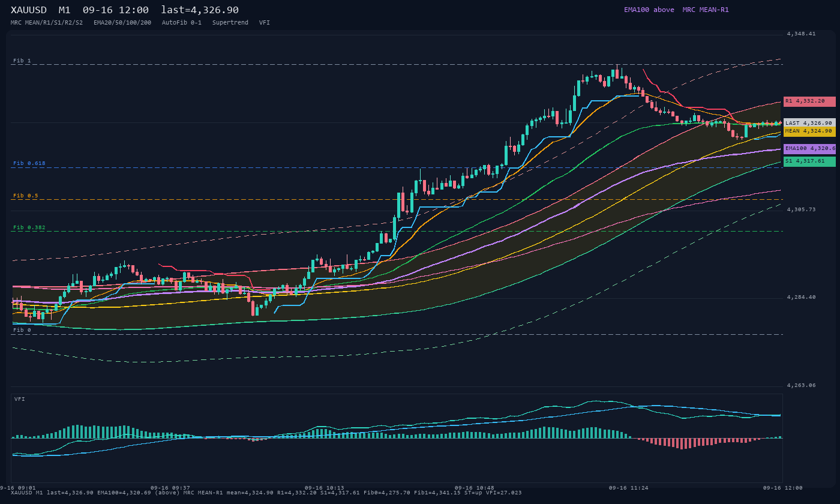Click the 4,284.40 price axis value

point(801,297)
